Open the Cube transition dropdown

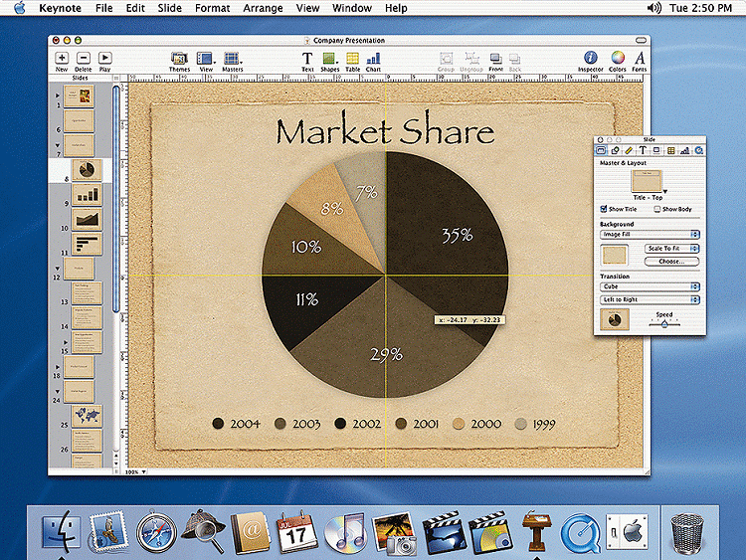click(650, 286)
